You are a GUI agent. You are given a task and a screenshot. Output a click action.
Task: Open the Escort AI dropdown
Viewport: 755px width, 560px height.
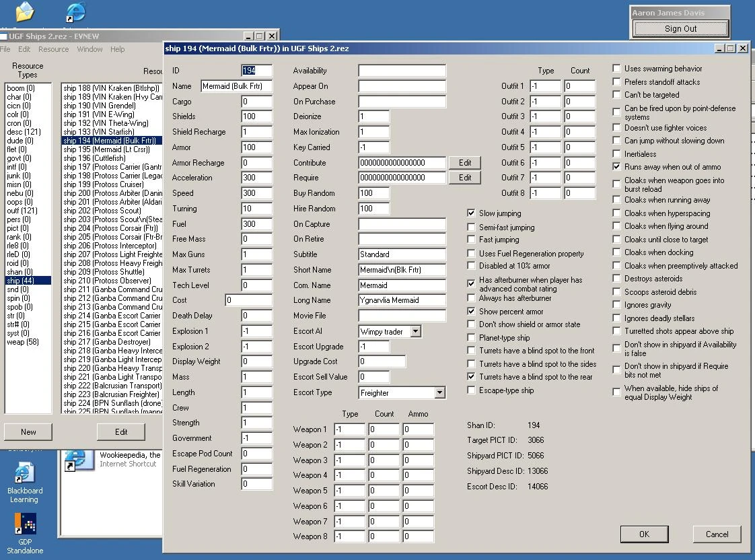[x=415, y=331]
